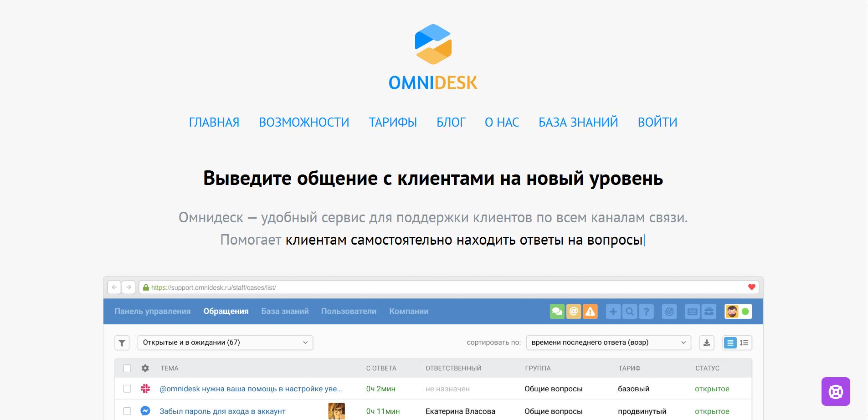Open О НАС in the site menu
Viewport: 868px width, 420px height.
502,122
